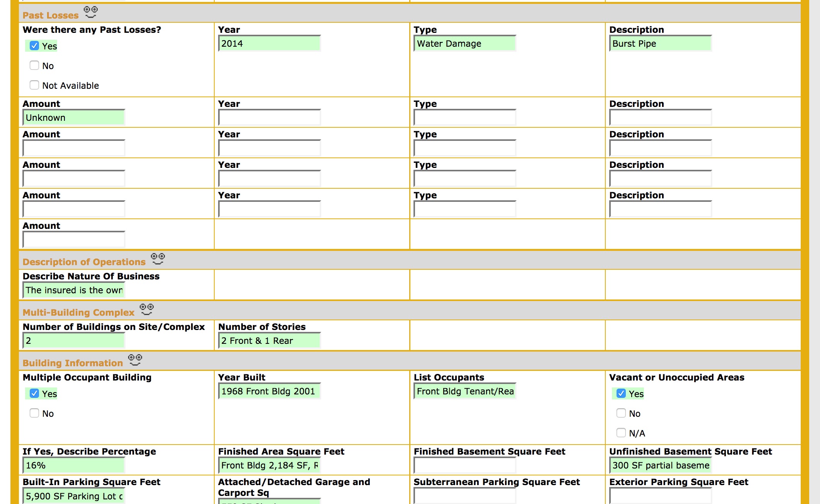This screenshot has height=504, width=820.
Task: Edit the If Yes, Describe Percentage field
Action: click(x=73, y=465)
